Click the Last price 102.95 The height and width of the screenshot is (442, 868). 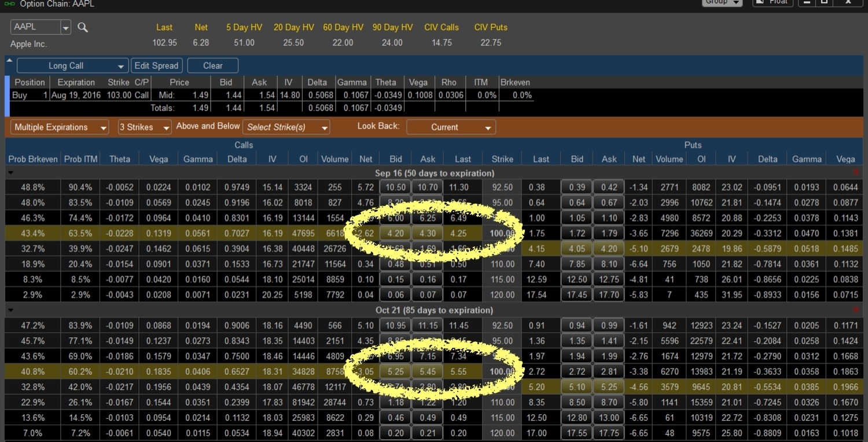(164, 43)
